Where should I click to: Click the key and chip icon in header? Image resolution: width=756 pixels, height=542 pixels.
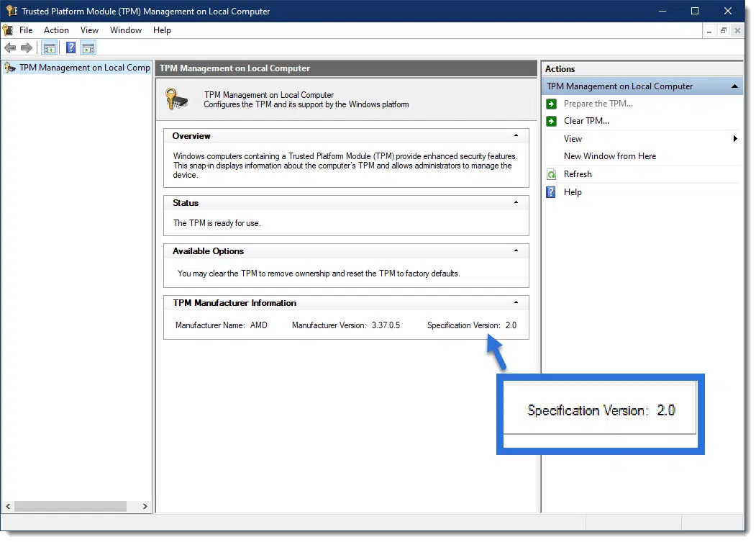point(176,99)
